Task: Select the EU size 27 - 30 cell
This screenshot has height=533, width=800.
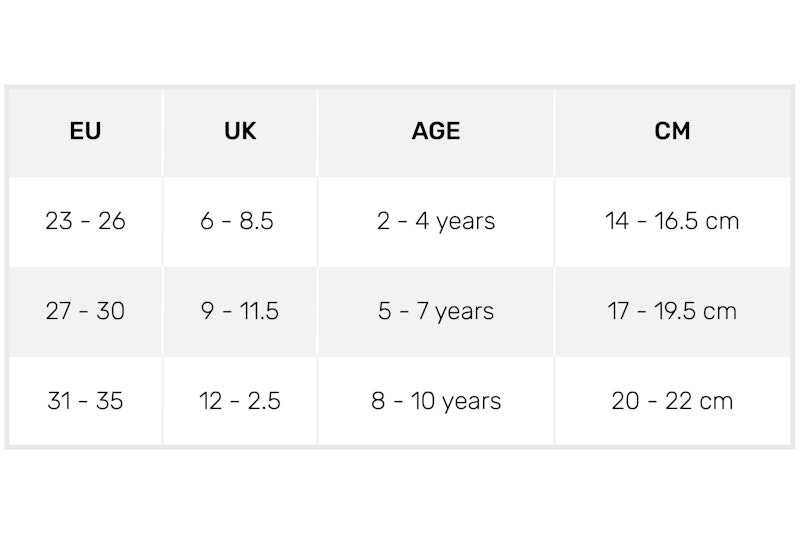Action: (86, 311)
